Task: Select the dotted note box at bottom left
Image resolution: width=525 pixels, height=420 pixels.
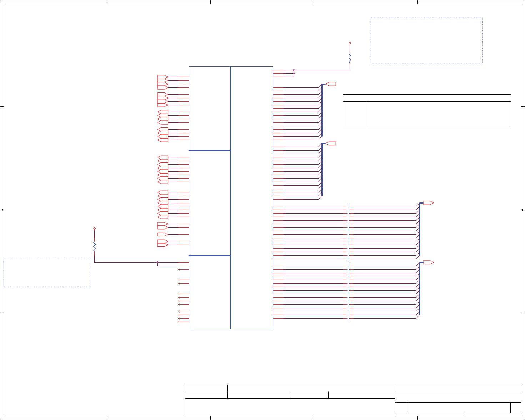Action: pyautogui.click(x=47, y=273)
